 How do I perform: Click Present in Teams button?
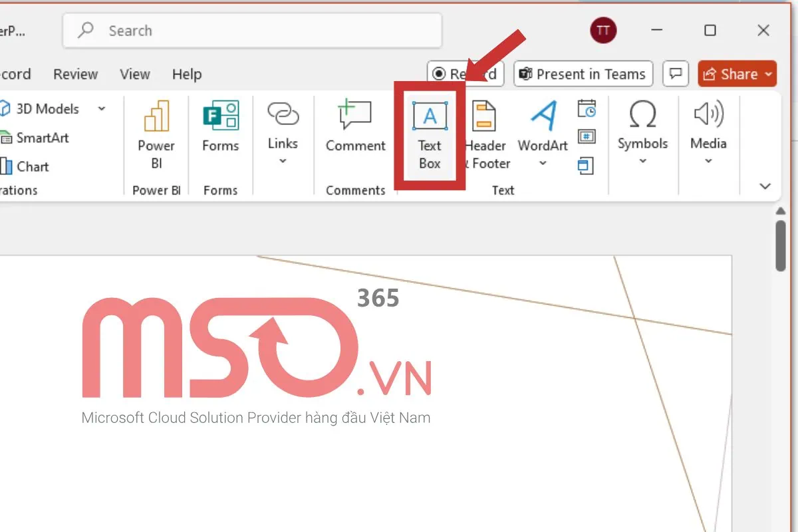pos(583,74)
